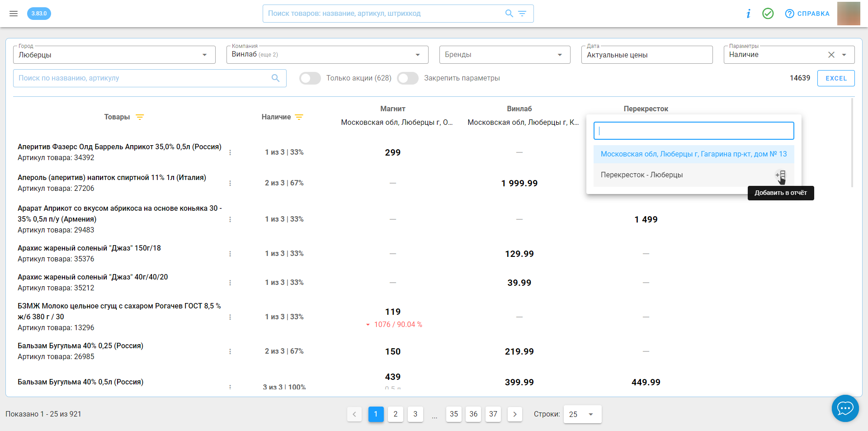The width and height of the screenshot is (868, 431).
Task: Click magnifier in name/article search field
Action: click(x=275, y=78)
